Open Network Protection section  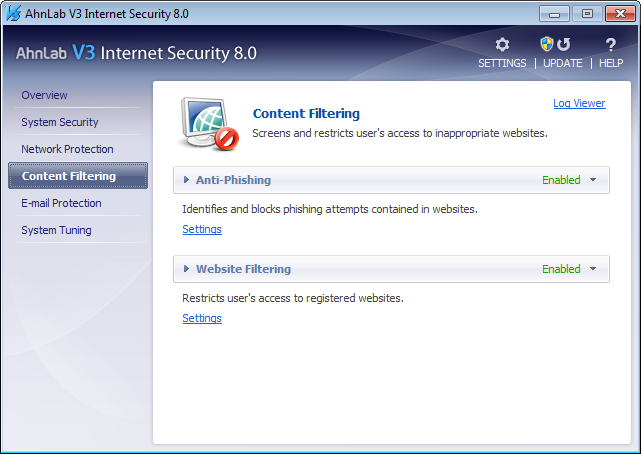tap(67, 149)
